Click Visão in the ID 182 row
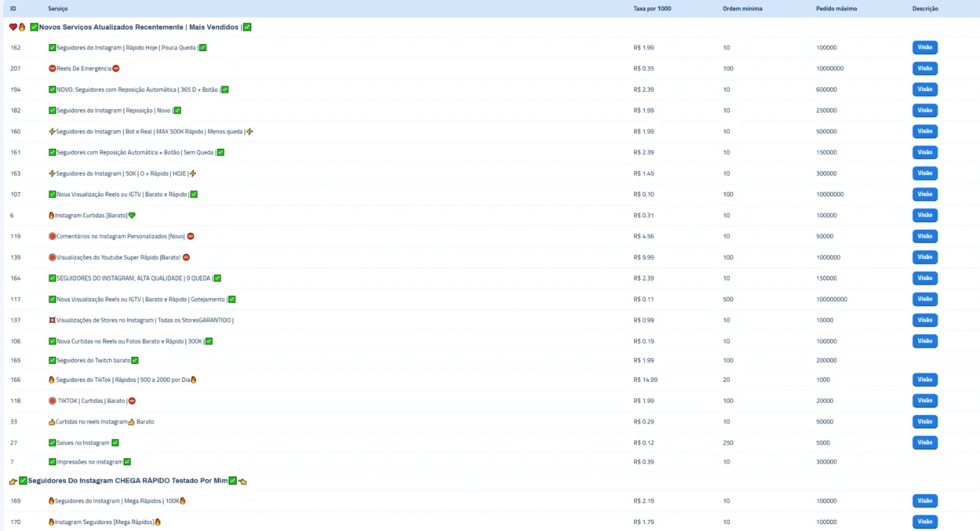 click(925, 111)
